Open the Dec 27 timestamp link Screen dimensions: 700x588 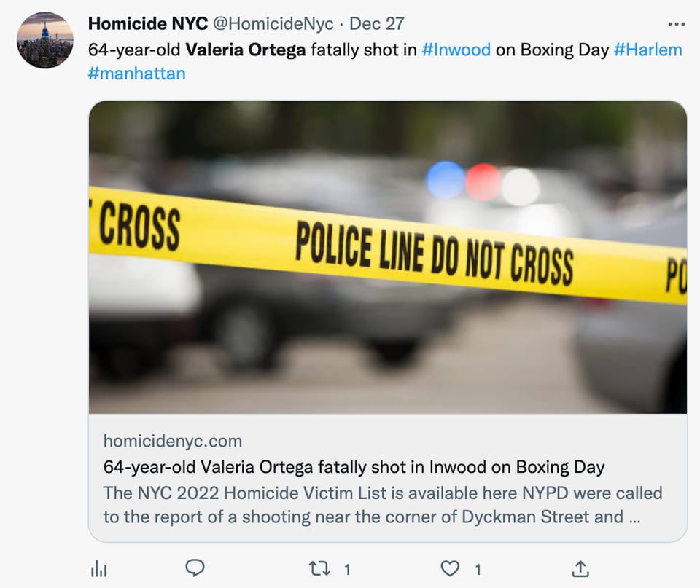coord(377,23)
